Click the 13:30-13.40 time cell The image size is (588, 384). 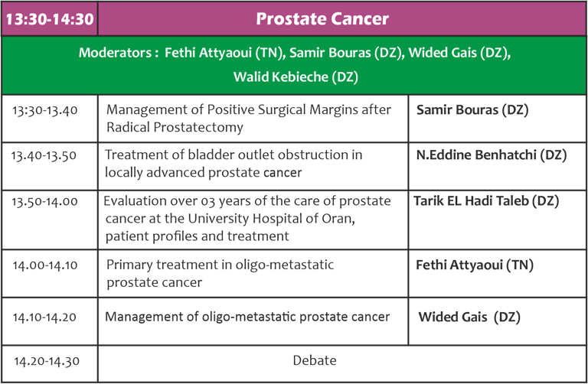point(45,110)
